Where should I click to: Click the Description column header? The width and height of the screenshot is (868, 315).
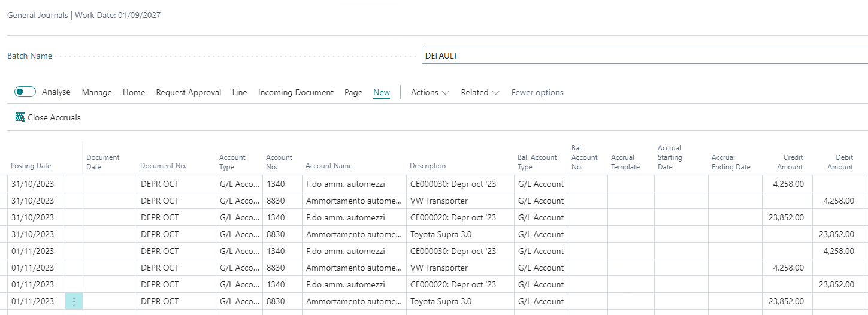click(x=428, y=166)
